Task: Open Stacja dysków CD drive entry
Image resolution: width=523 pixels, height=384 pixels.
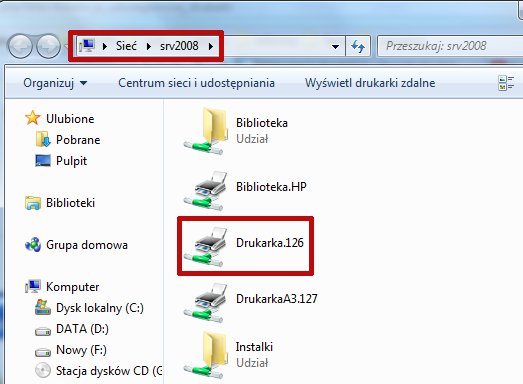Action: click(x=109, y=371)
